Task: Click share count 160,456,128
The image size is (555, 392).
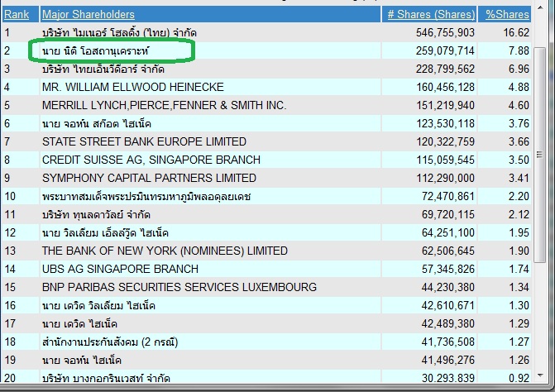Action: pos(445,87)
